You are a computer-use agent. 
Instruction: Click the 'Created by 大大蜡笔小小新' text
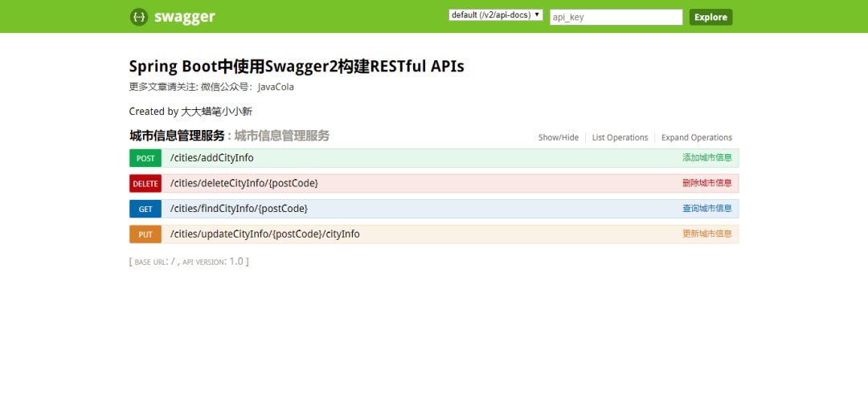pyautogui.click(x=191, y=112)
